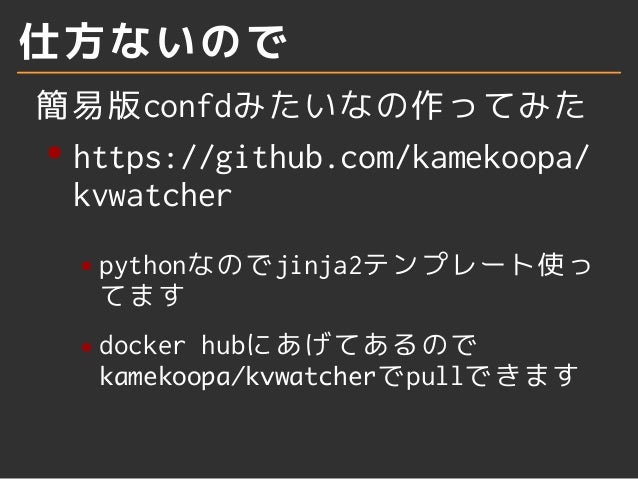Click the subtitle 簡易版confdみたいなの作ってみた

tap(311, 105)
